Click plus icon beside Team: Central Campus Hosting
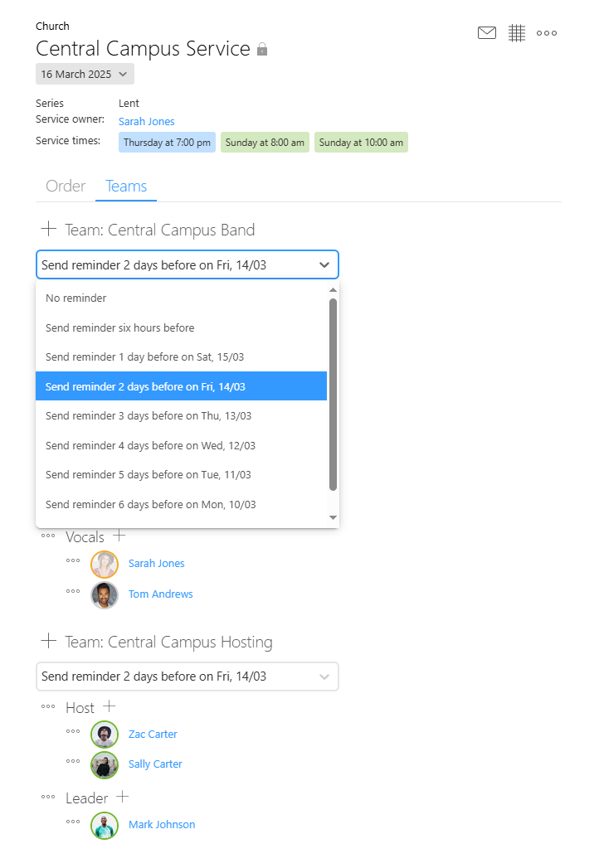Viewport: 599px width, 868px height. tap(49, 641)
